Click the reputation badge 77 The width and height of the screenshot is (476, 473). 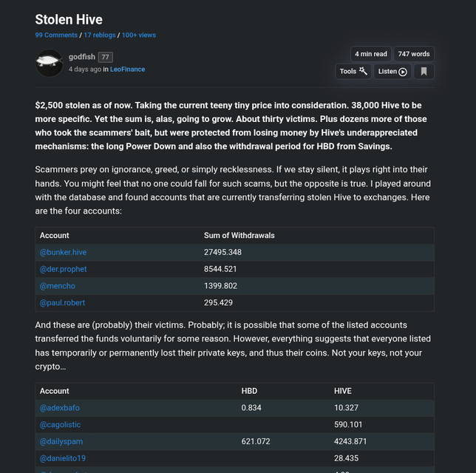tap(105, 57)
